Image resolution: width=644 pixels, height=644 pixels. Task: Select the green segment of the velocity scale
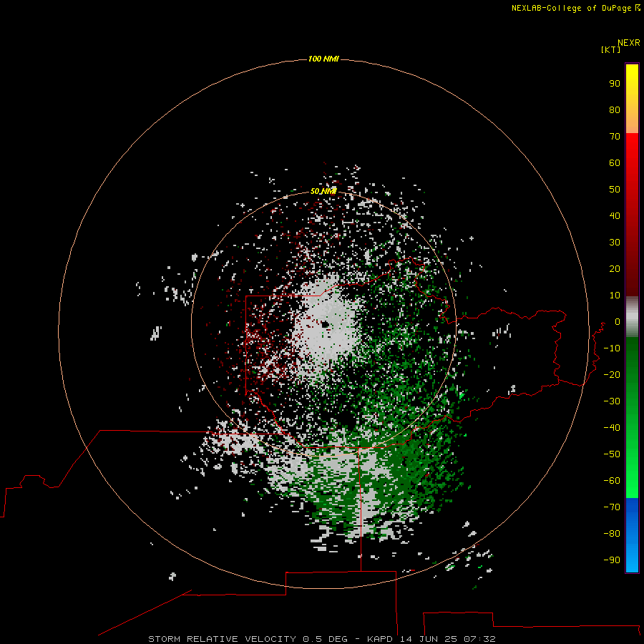pyautogui.click(x=632, y=418)
